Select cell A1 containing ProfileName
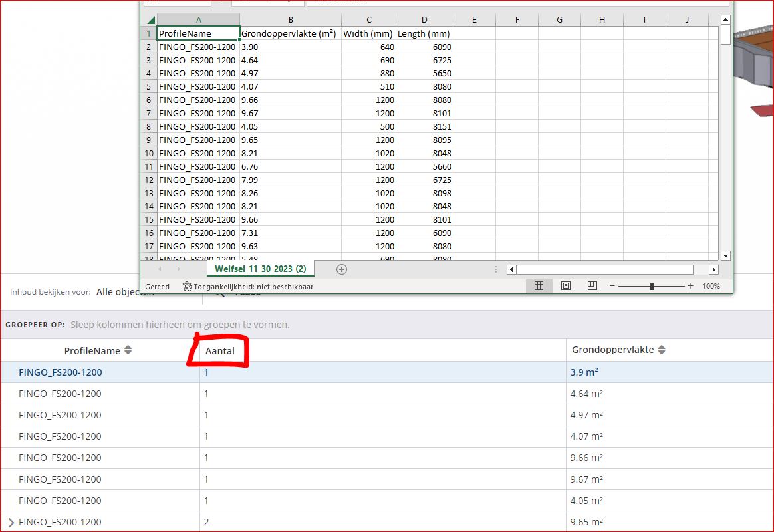The width and height of the screenshot is (774, 532). pyautogui.click(x=197, y=33)
